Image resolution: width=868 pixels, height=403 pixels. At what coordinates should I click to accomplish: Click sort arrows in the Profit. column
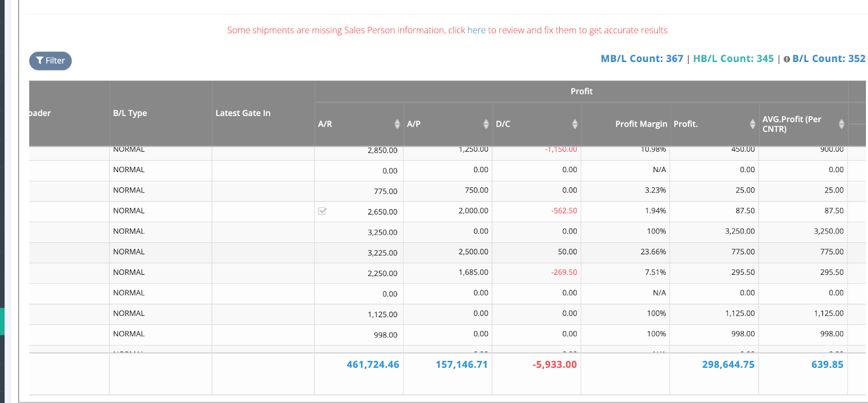pyautogui.click(x=752, y=124)
